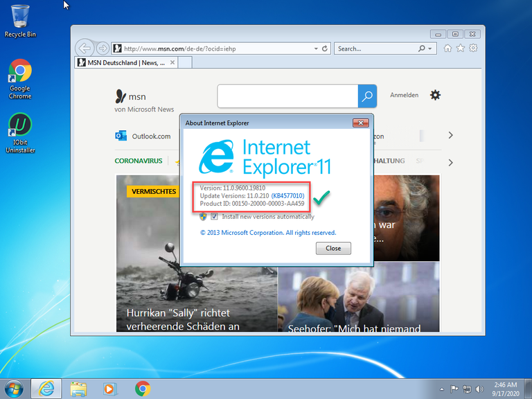Go forward with the browser Forward arrow
532x399 pixels.
pyautogui.click(x=103, y=48)
